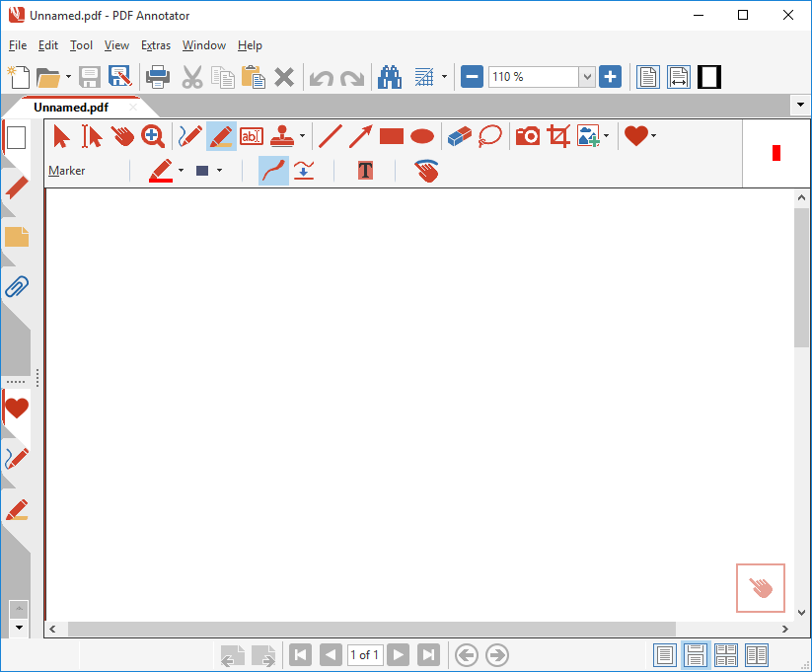812x672 pixels.
Task: Select the Marker tool
Action: [220, 136]
